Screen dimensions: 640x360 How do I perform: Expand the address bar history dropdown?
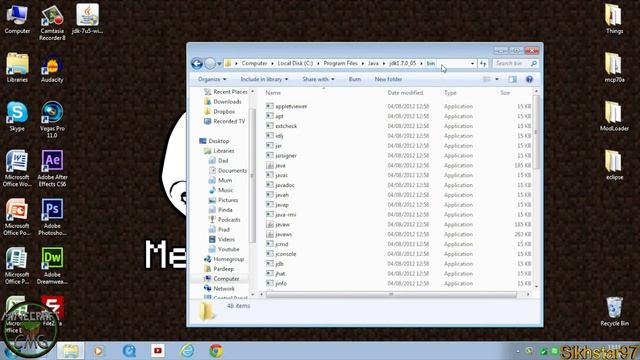472,64
